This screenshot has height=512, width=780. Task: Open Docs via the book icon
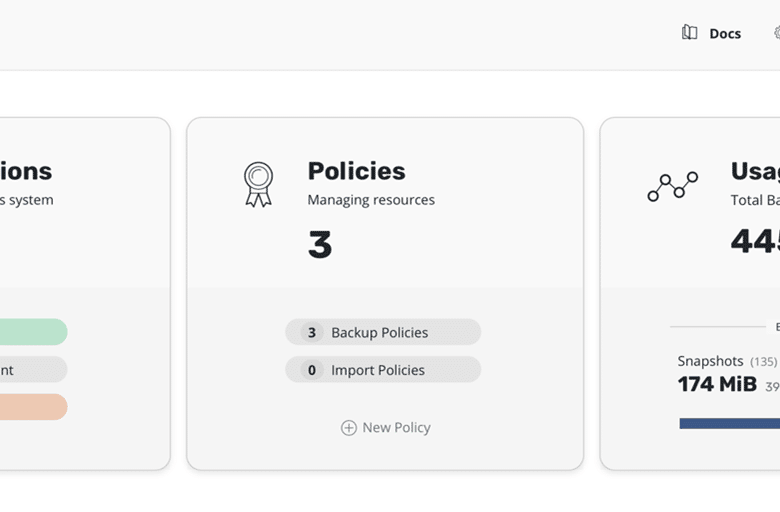point(689,33)
